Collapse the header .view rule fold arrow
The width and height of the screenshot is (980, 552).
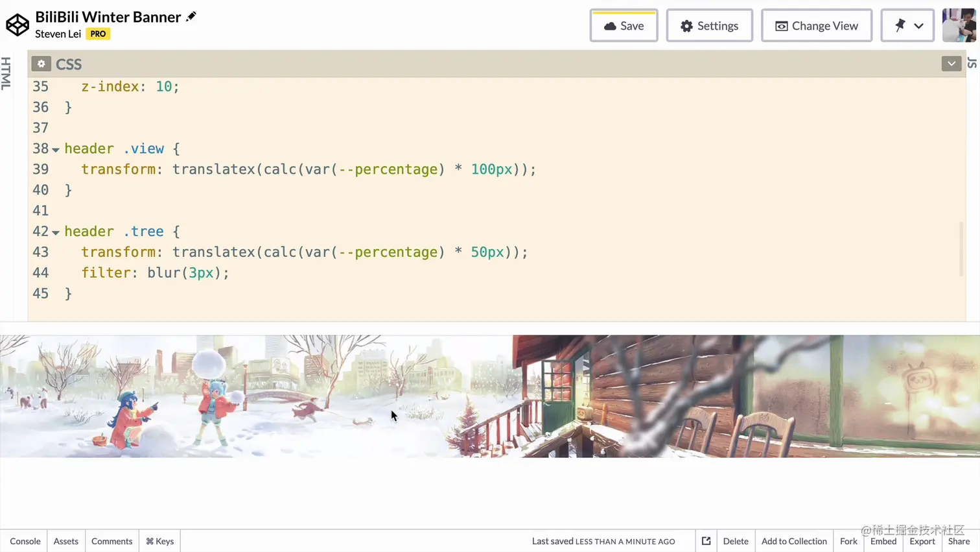56,150
